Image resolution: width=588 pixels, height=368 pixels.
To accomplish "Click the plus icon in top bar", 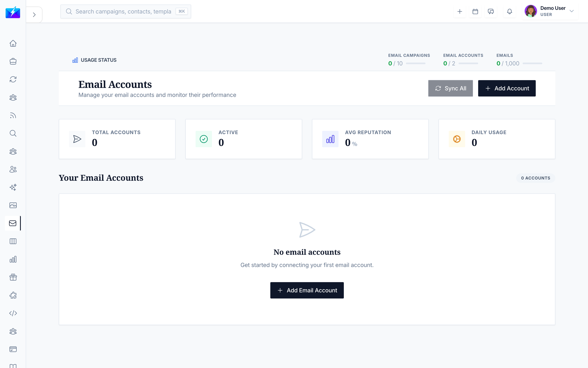I will pyautogui.click(x=460, y=11).
